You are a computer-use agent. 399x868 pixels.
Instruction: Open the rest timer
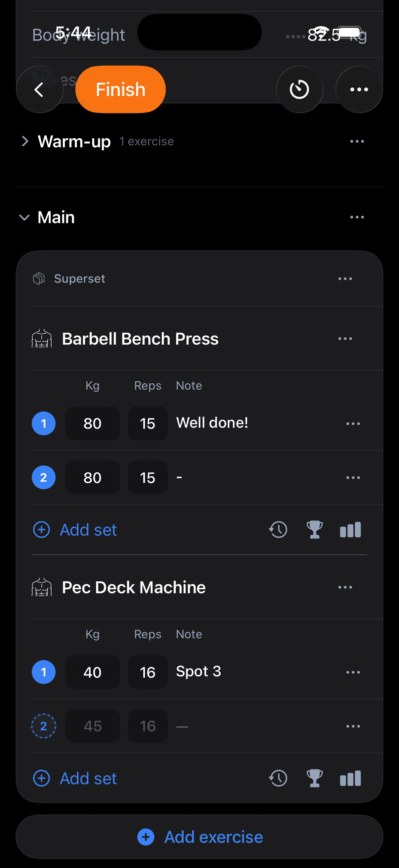point(299,89)
